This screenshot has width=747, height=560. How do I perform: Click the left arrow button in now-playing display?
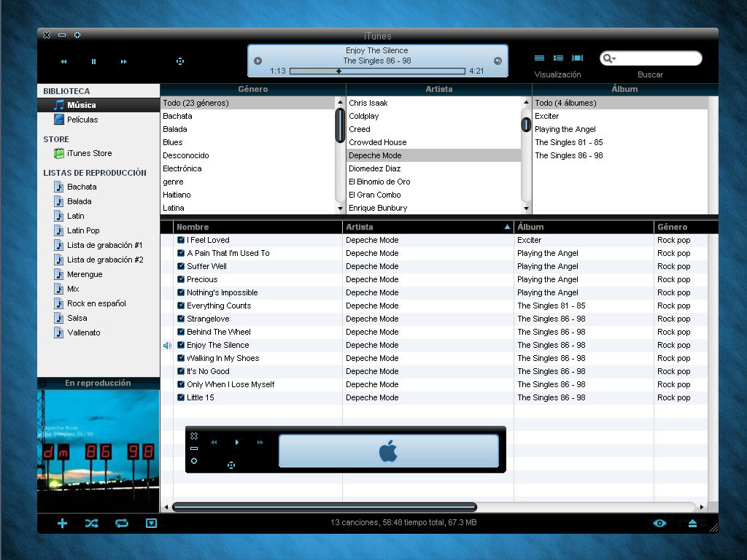[x=258, y=61]
